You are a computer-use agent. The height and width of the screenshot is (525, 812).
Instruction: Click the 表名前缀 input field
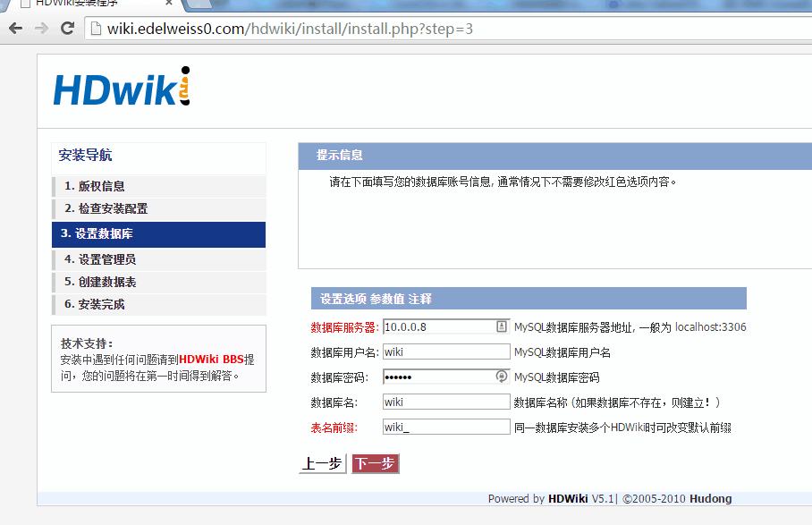click(445, 427)
